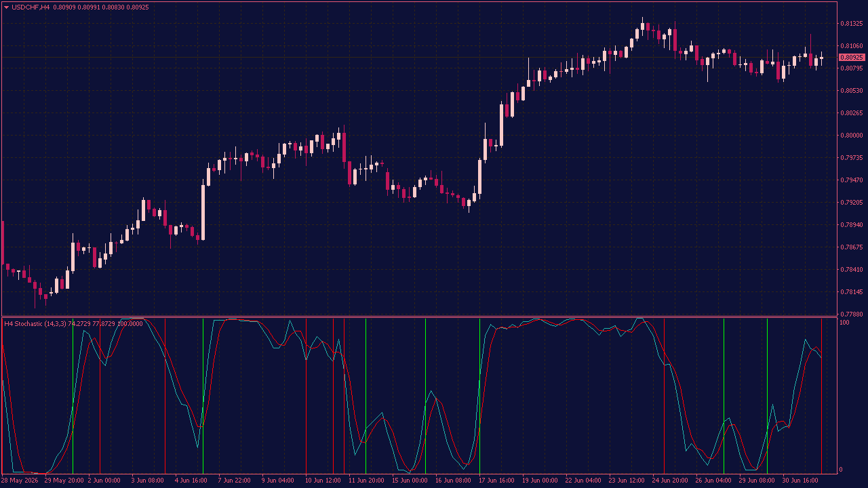Click the 0.78940 price scale label

(x=851, y=225)
